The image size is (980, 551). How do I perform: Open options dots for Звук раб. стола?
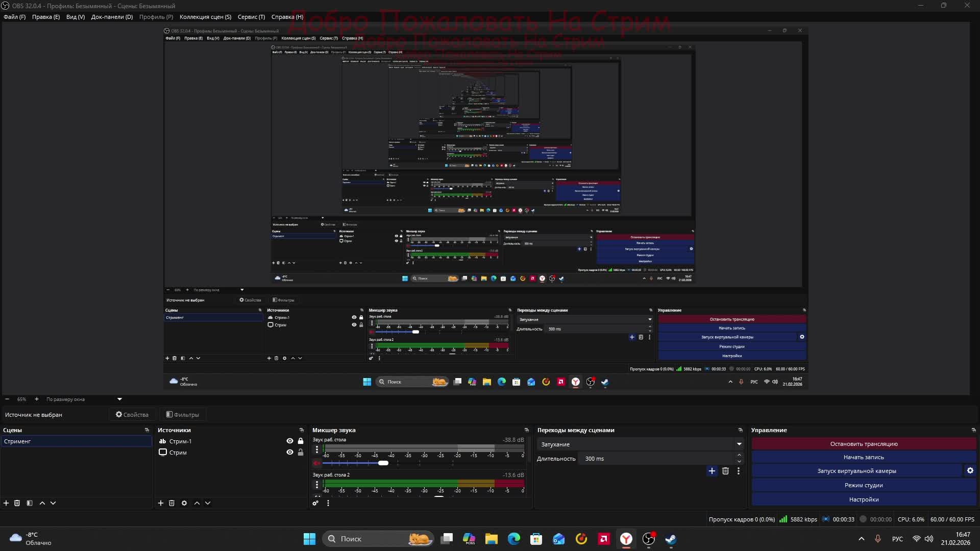[317, 449]
